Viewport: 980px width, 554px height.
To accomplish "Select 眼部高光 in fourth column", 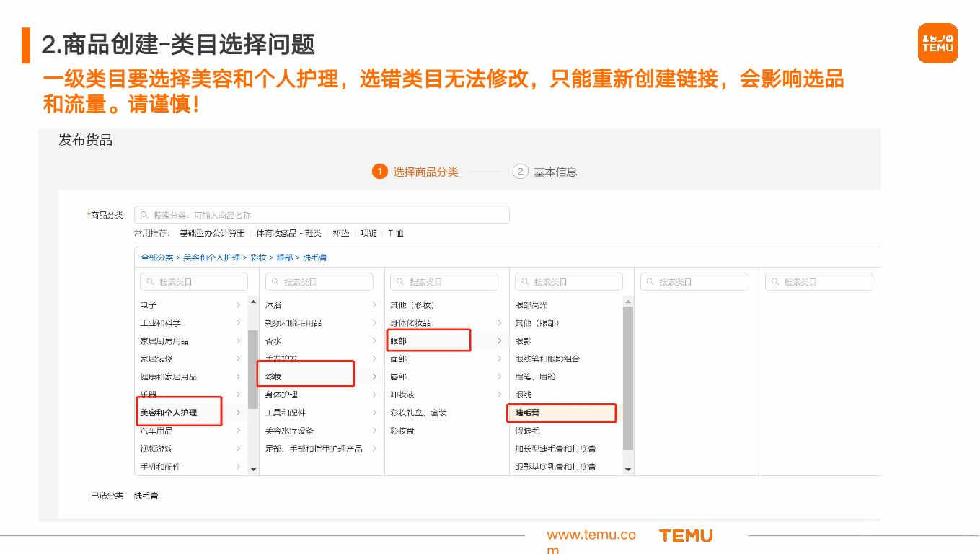I will 531,305.
